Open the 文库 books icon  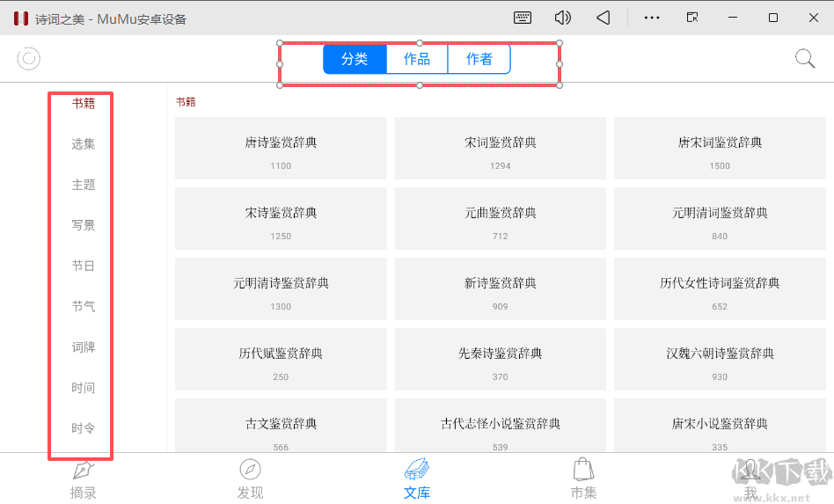click(417, 469)
